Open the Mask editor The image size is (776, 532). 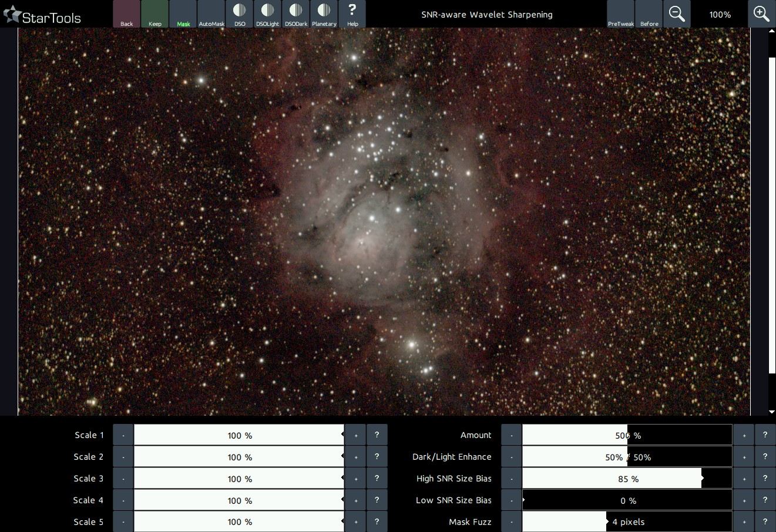tap(183, 14)
